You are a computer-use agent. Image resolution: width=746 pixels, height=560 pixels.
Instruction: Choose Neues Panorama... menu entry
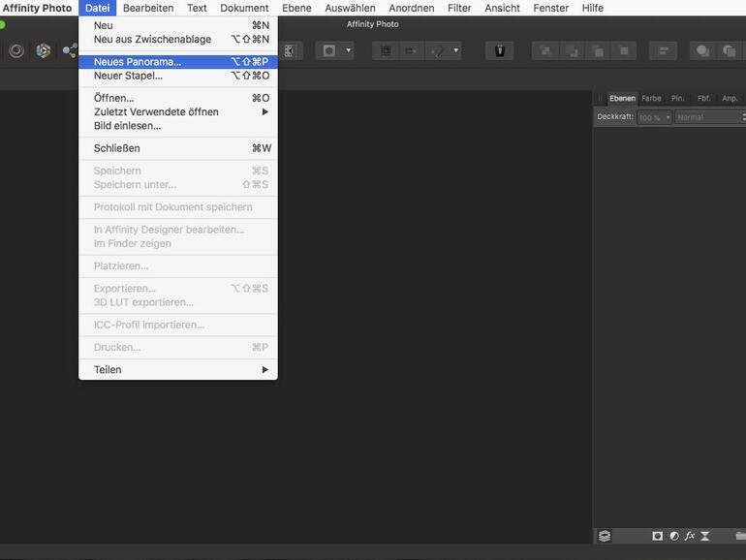[178, 62]
